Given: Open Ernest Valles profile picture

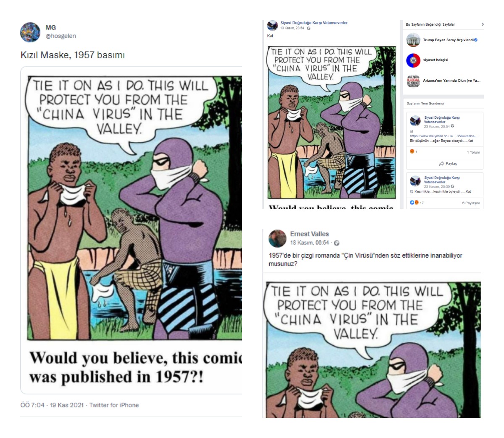Looking at the screenshot, I should (278, 238).
